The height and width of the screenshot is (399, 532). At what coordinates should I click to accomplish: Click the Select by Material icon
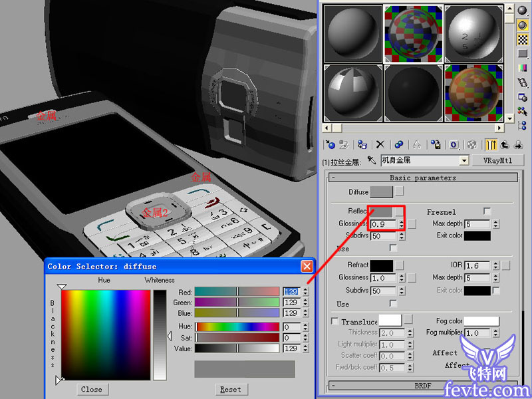click(522, 111)
